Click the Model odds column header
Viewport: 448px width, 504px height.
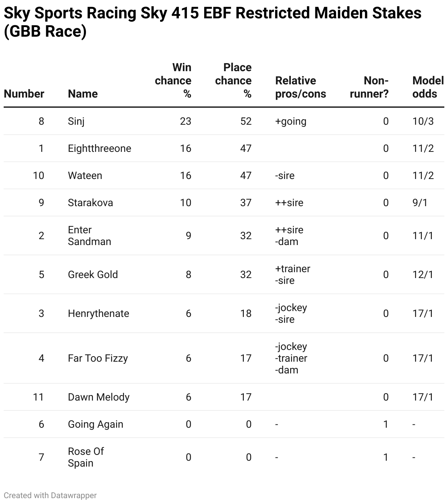pyautogui.click(x=427, y=87)
